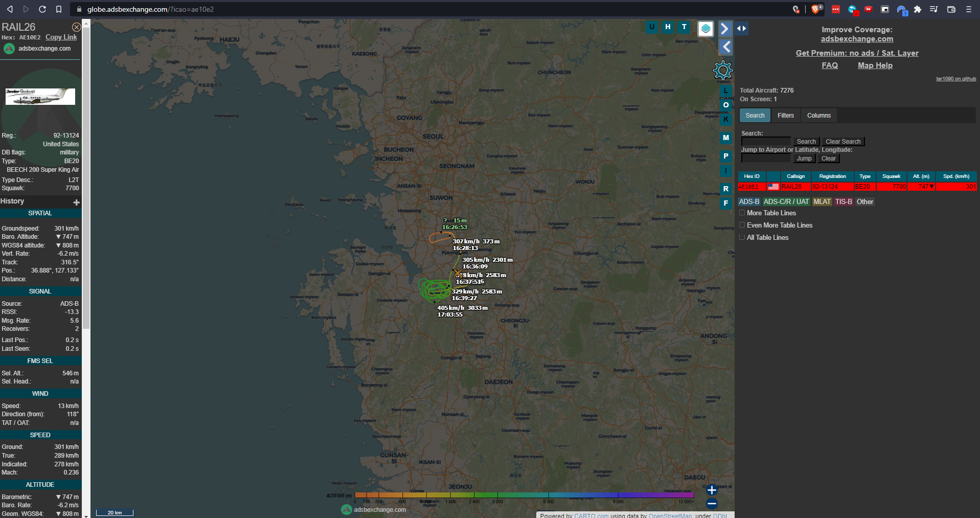Click the T map toggle button

coord(684,27)
